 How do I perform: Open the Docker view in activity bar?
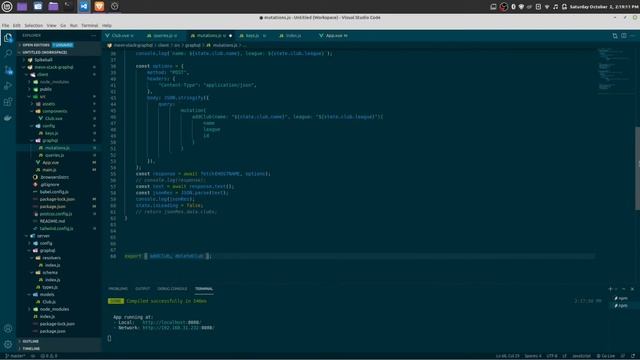(8, 118)
